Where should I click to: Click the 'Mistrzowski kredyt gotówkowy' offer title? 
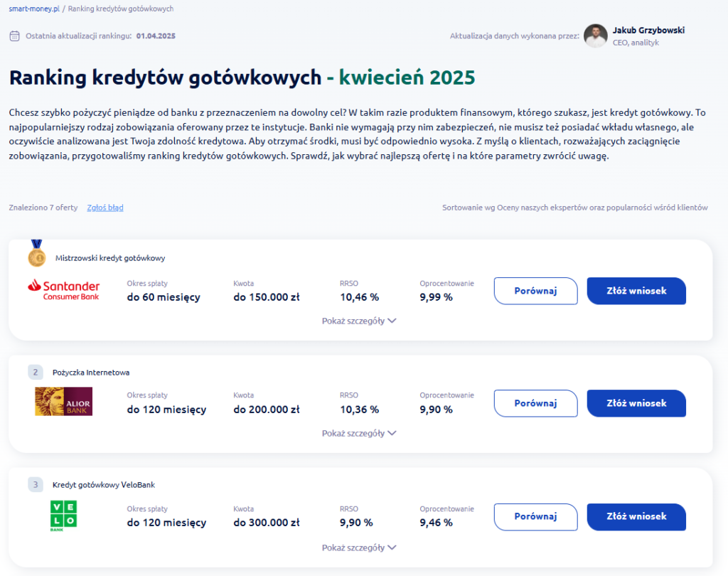tap(110, 258)
